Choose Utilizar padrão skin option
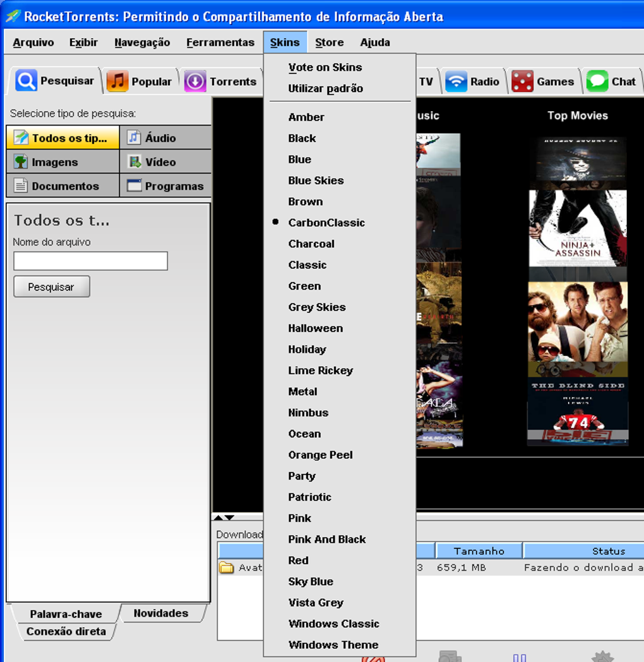The width and height of the screenshot is (644, 662). click(x=340, y=88)
